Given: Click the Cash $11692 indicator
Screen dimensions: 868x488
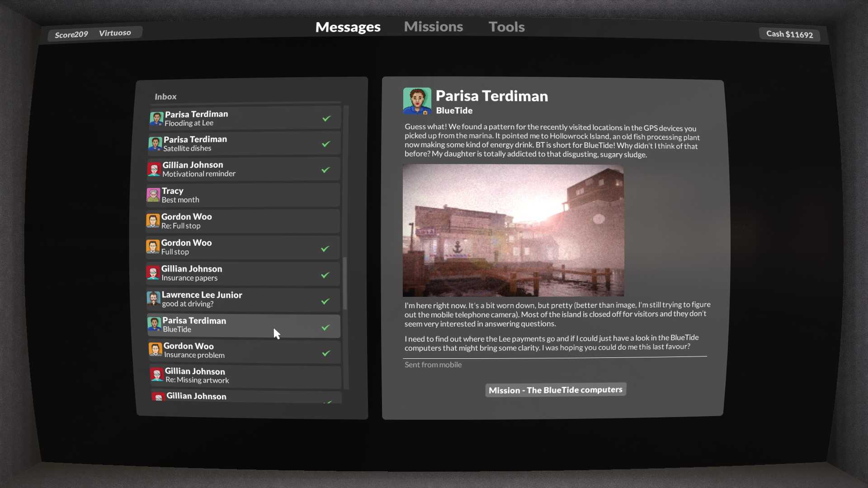Looking at the screenshot, I should (x=789, y=34).
